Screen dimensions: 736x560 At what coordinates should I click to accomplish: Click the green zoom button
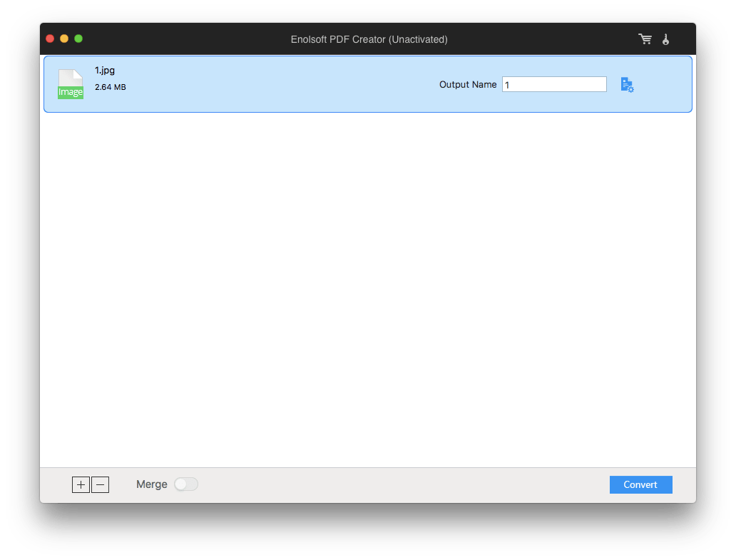[78, 39]
